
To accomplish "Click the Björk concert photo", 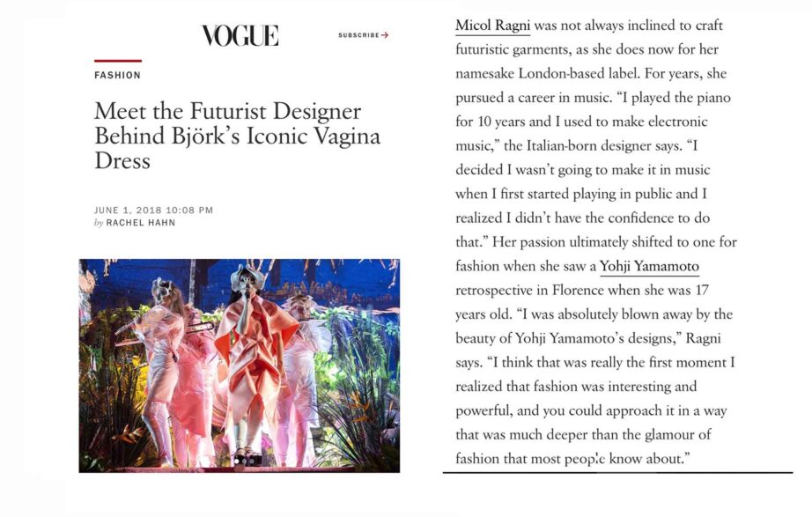I will pos(240,366).
